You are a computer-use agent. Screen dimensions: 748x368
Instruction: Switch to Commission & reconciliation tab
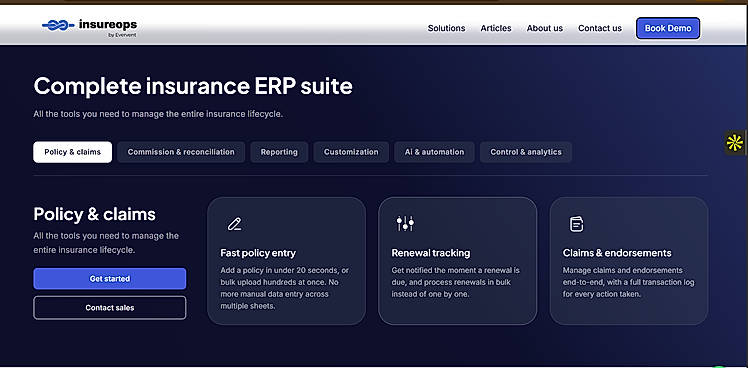click(181, 152)
